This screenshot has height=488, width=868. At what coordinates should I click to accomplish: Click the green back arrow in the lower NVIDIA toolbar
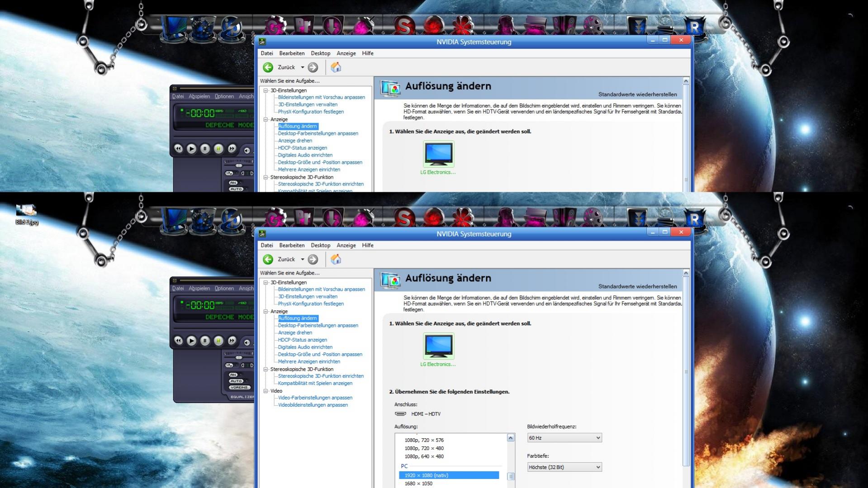[x=268, y=259]
